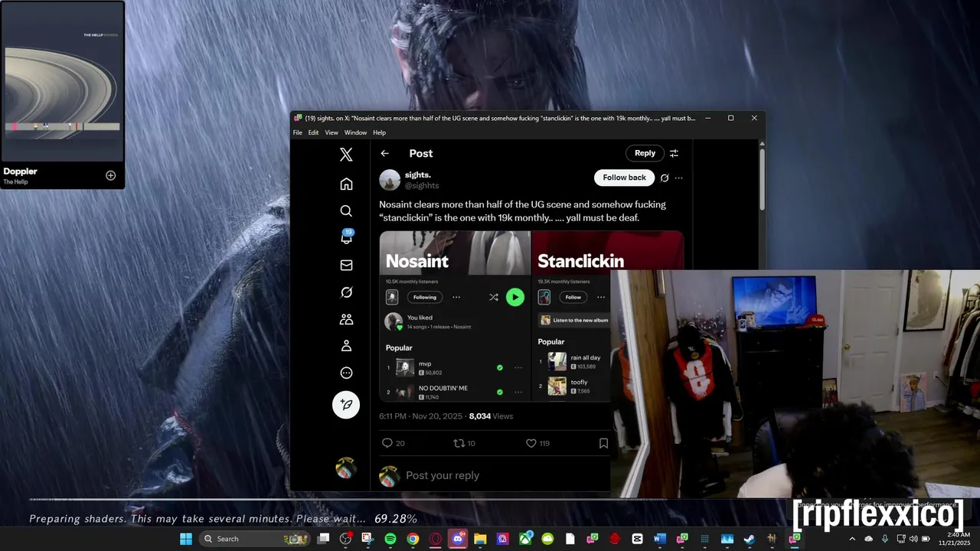Click the microphone tray icon
980x551 pixels.
(884, 539)
